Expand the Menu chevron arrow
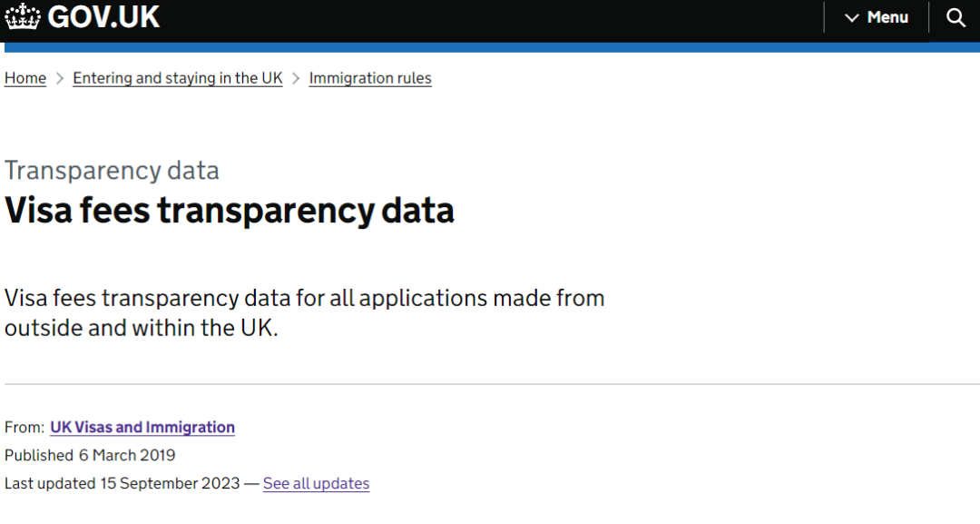Screen dimensions: 980x524 (x=851, y=18)
